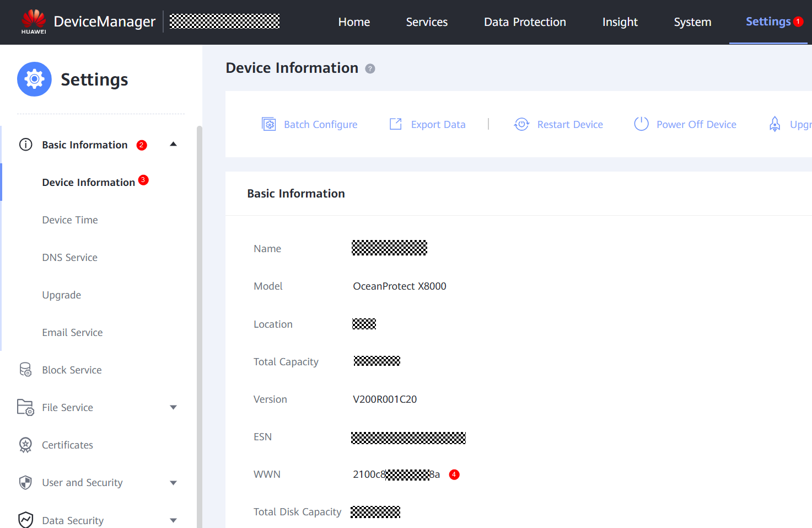812x528 pixels.
Task: Open the Certificates section
Action: pyautogui.click(x=67, y=445)
